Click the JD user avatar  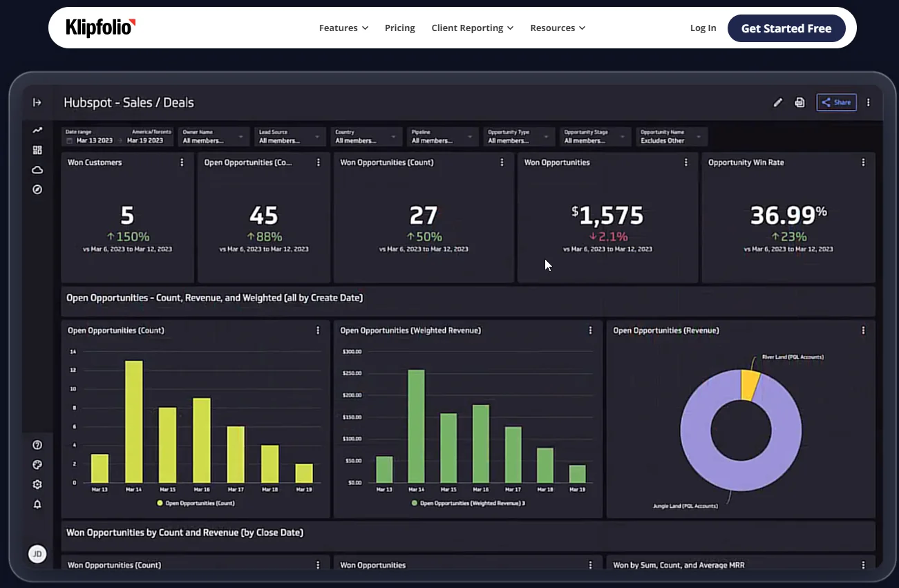pos(37,554)
